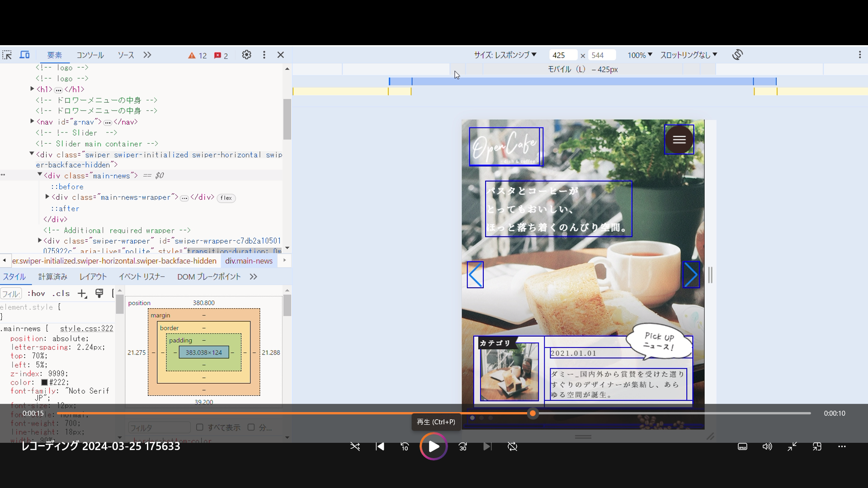Add new style rule with plus icon
This screenshot has width=868, height=488.
(82, 293)
